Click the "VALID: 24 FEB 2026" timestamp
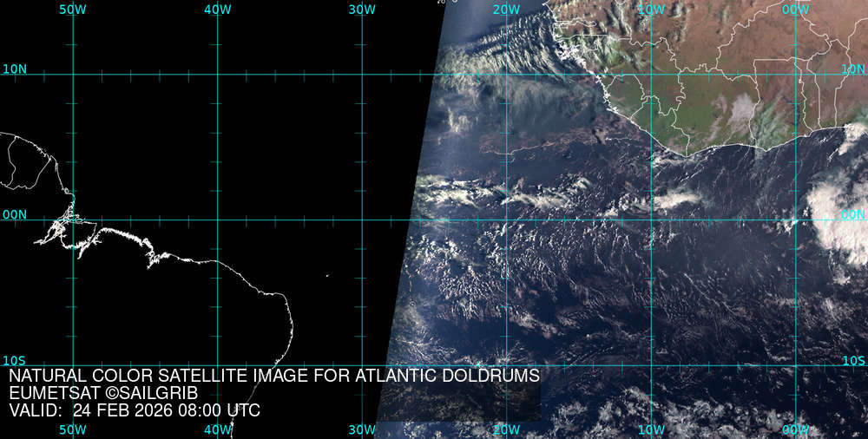The width and height of the screenshot is (868, 439). [x=134, y=410]
